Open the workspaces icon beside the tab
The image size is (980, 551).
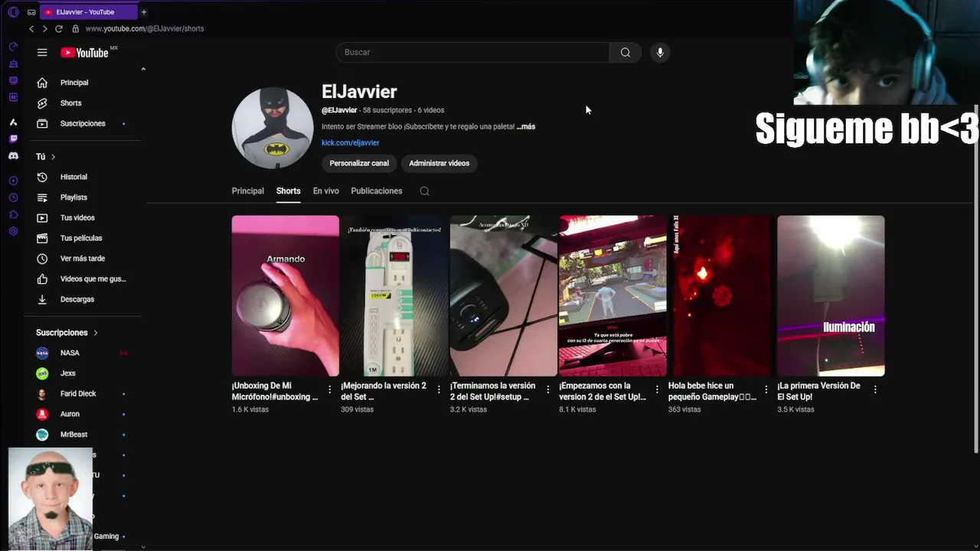31,12
